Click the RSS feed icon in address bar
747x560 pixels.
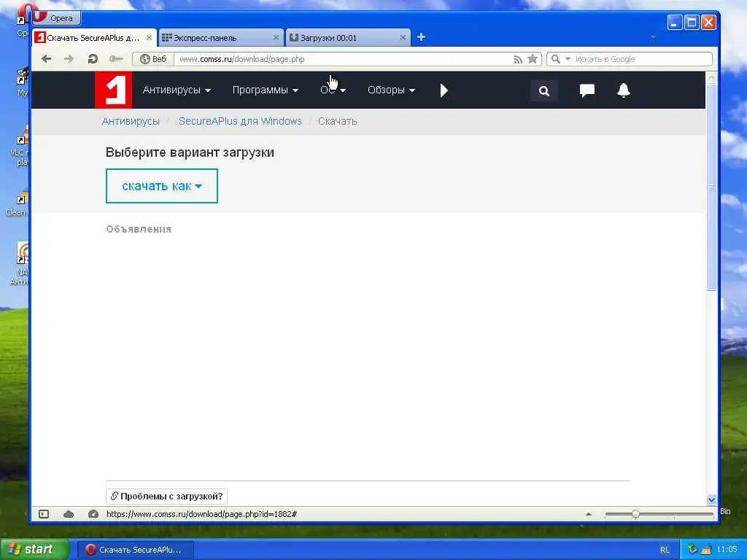coord(518,60)
